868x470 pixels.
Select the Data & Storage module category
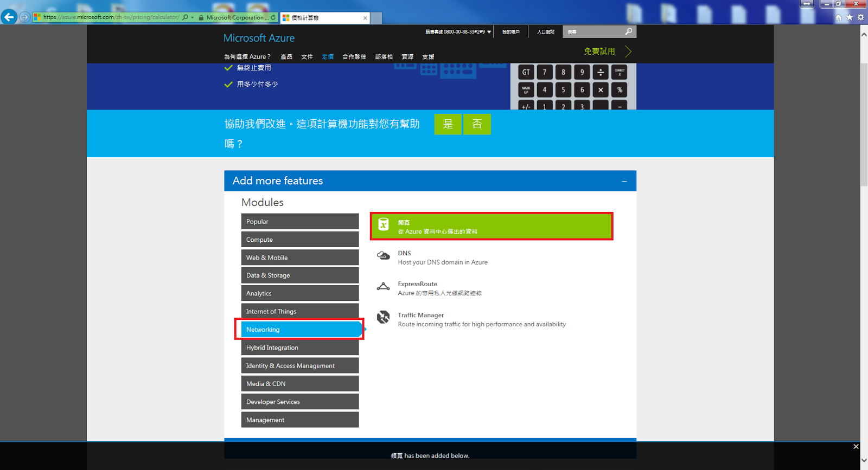[300, 275]
